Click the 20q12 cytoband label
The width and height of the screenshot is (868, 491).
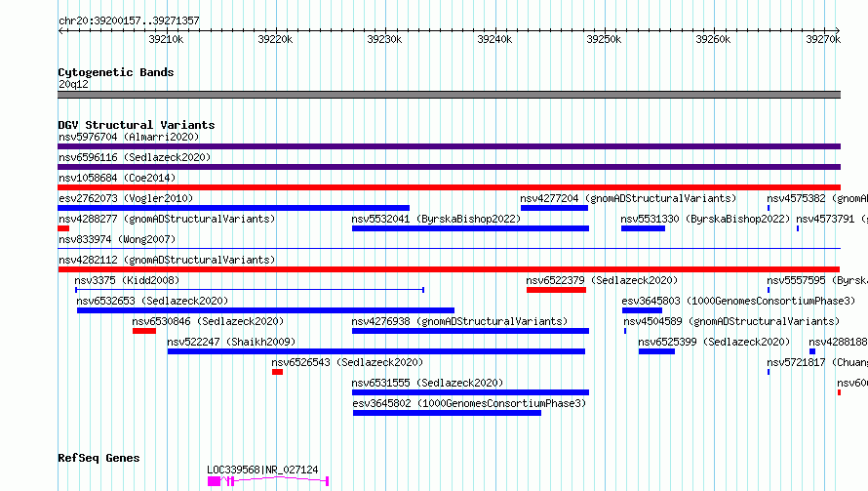[73, 84]
